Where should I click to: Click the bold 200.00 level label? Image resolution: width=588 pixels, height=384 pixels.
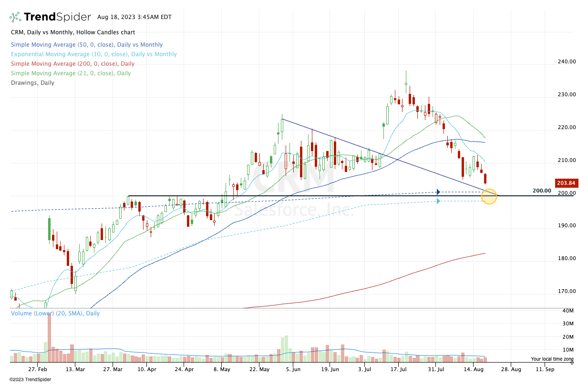click(x=542, y=191)
